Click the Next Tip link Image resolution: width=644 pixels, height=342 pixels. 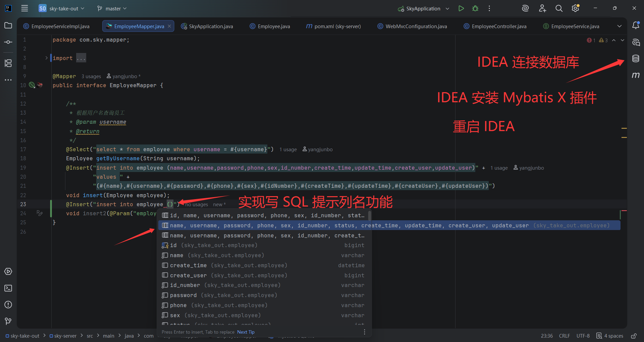(x=246, y=332)
